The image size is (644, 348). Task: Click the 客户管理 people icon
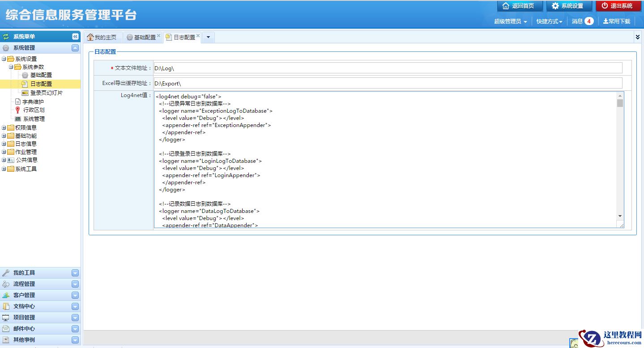tap(6, 295)
